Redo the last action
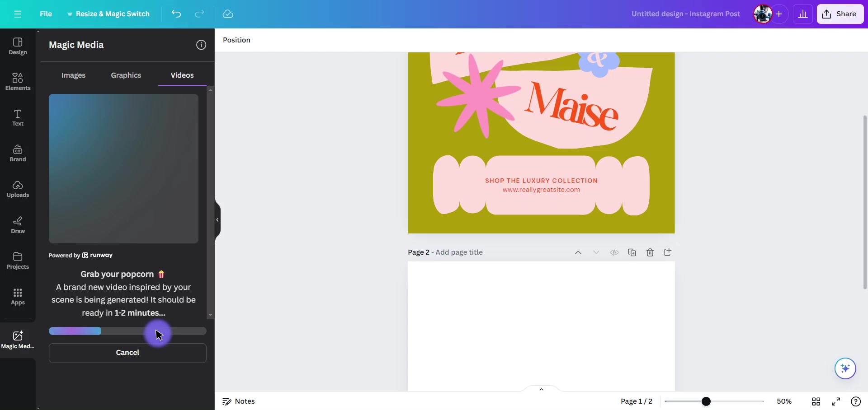868x410 pixels. (199, 14)
